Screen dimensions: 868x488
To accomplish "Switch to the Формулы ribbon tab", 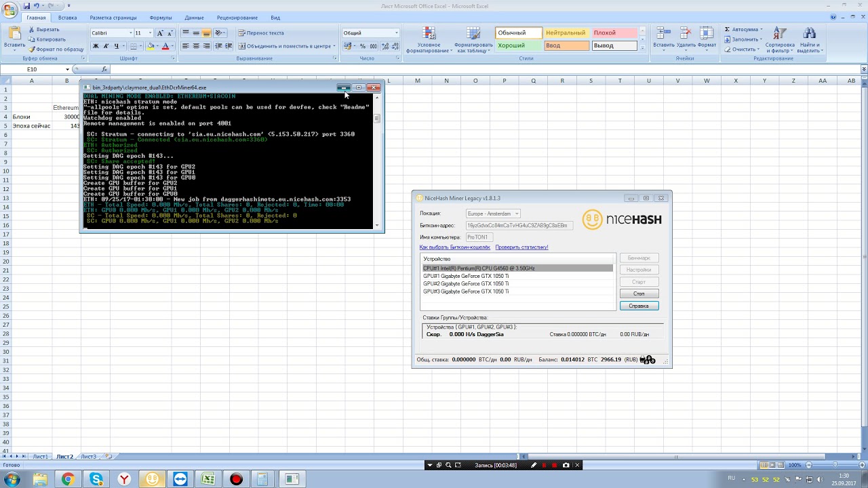I will point(161,18).
